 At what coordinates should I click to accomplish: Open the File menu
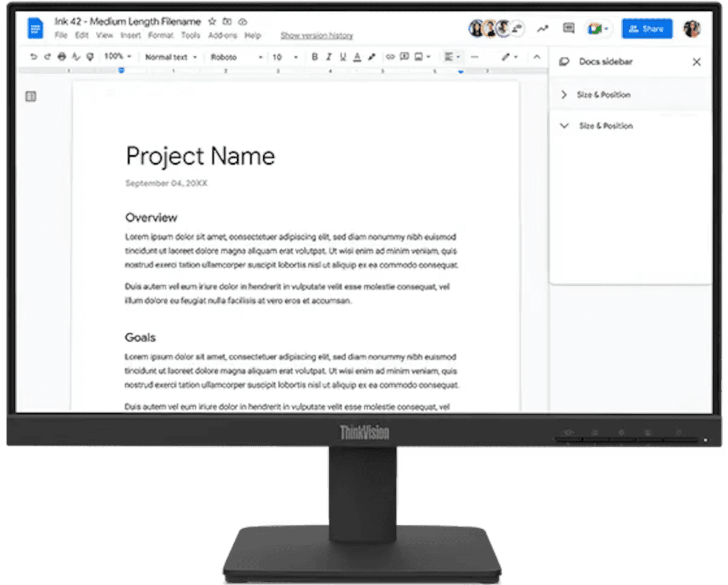pyautogui.click(x=61, y=35)
